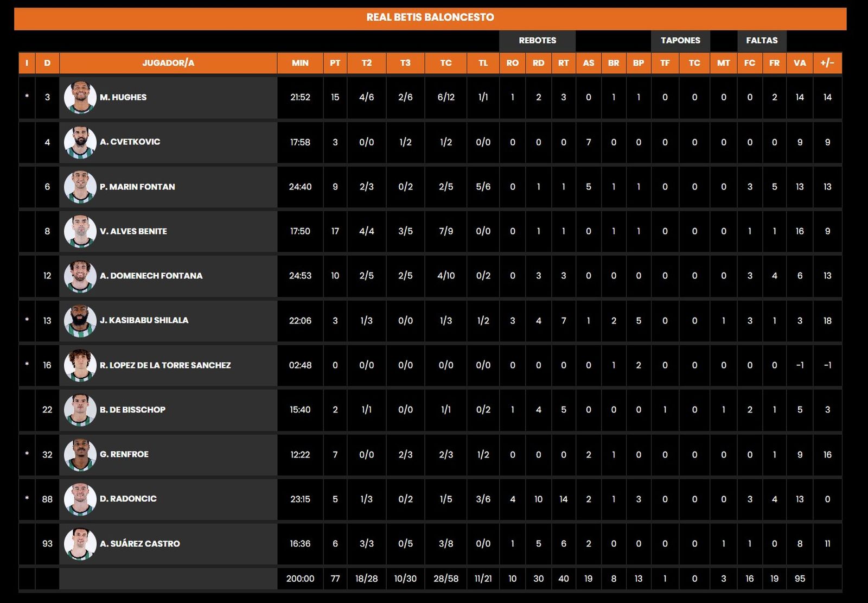The height and width of the screenshot is (603, 868).
Task: Click G. Renfroe player photo
Action: [80, 454]
